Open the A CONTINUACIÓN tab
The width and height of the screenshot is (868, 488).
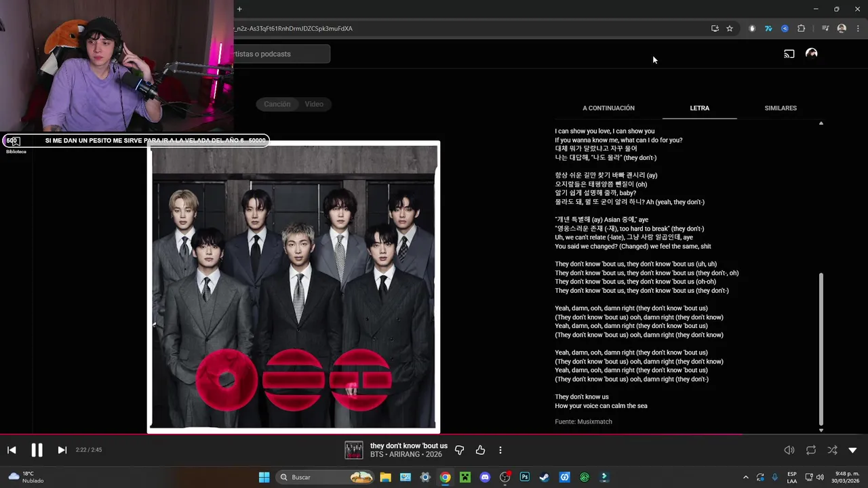click(x=608, y=108)
